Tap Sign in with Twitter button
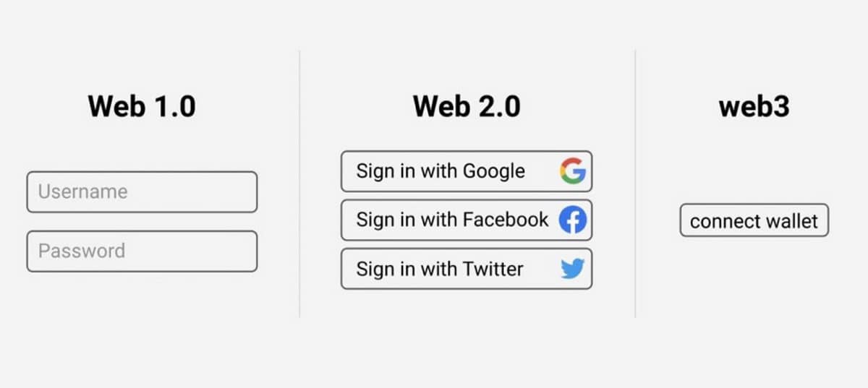This screenshot has height=388, width=868. coord(467,269)
